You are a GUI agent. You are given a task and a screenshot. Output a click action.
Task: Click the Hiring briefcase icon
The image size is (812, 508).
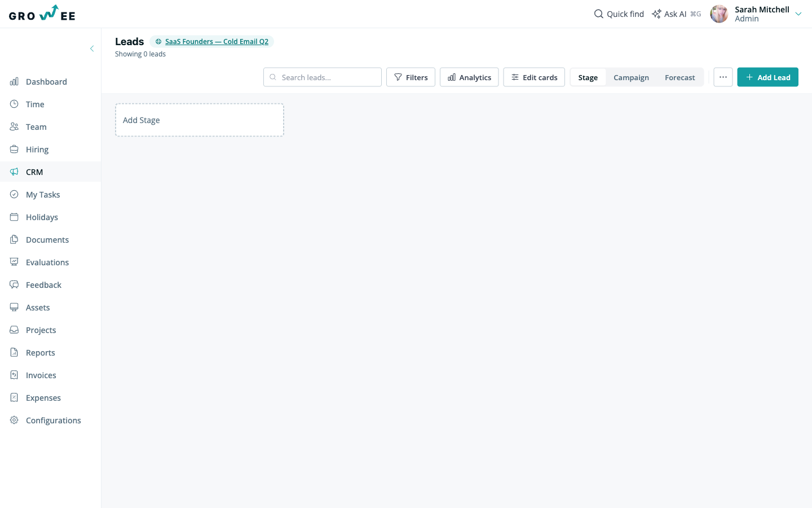coord(14,150)
